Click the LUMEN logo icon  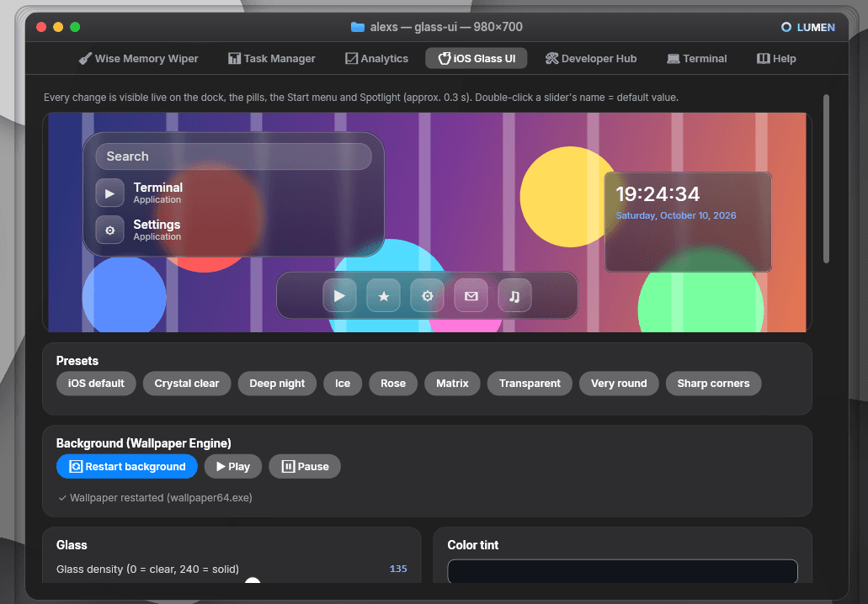click(x=786, y=27)
